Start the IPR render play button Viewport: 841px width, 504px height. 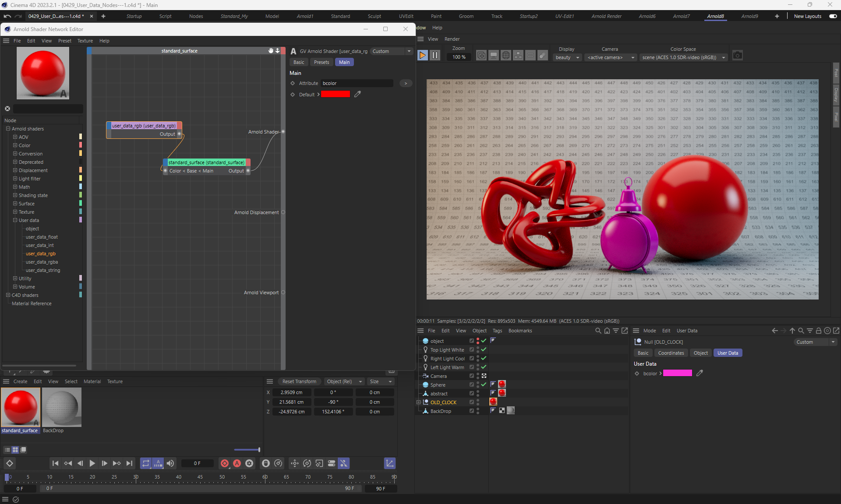(x=422, y=56)
